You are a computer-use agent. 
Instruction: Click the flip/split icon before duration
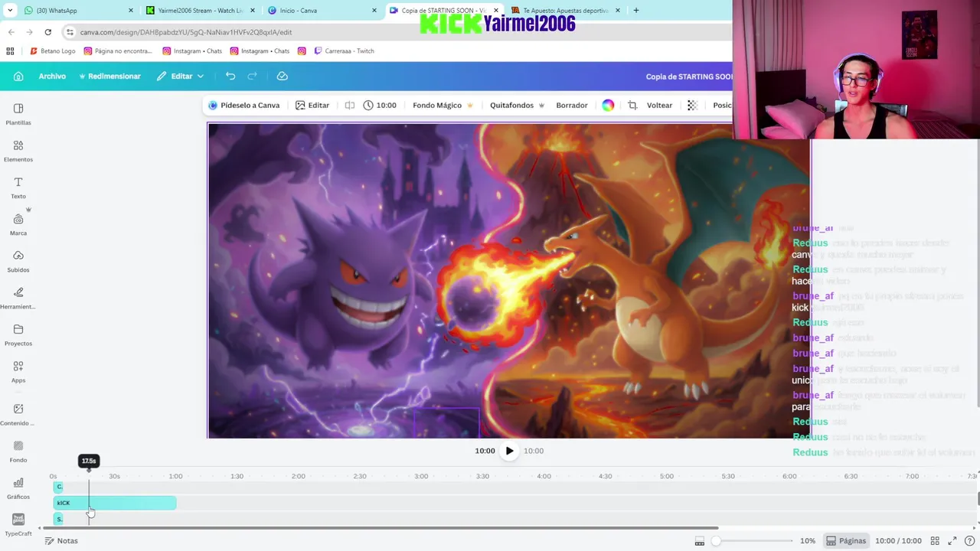pos(350,106)
